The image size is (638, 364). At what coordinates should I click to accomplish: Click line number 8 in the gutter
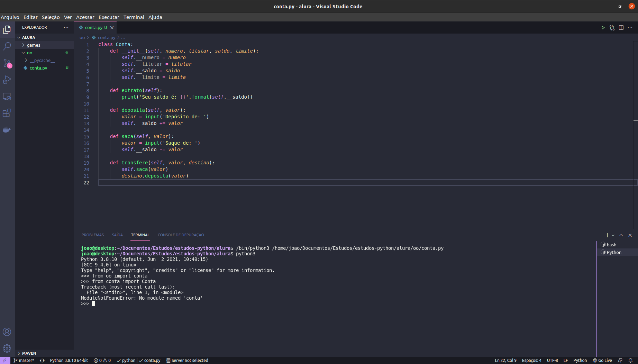click(x=88, y=91)
